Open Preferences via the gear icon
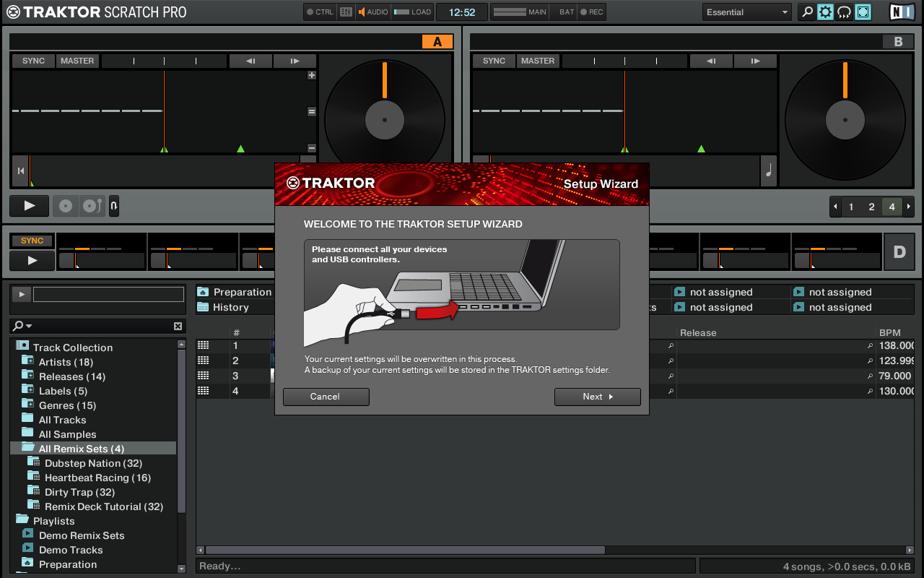 (825, 12)
